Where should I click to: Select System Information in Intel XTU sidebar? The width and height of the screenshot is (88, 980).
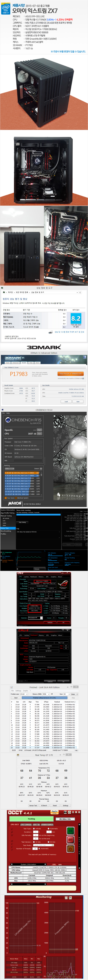tap(8, 510)
